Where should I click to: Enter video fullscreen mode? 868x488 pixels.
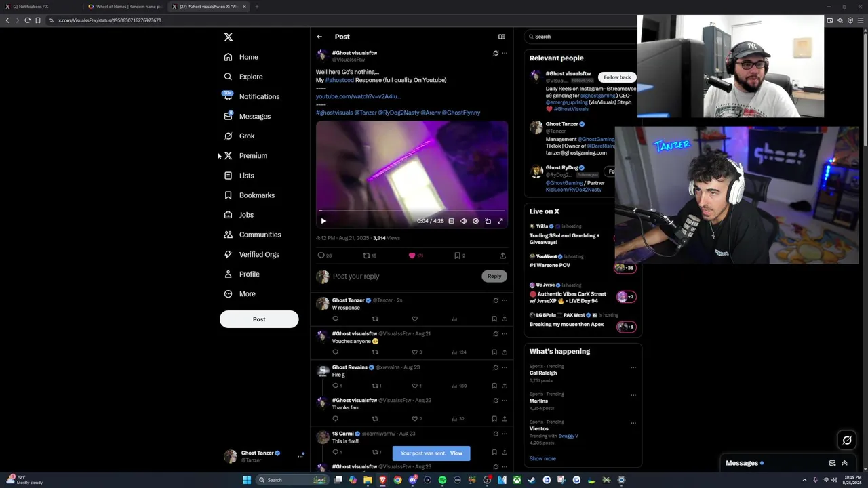pos(500,221)
